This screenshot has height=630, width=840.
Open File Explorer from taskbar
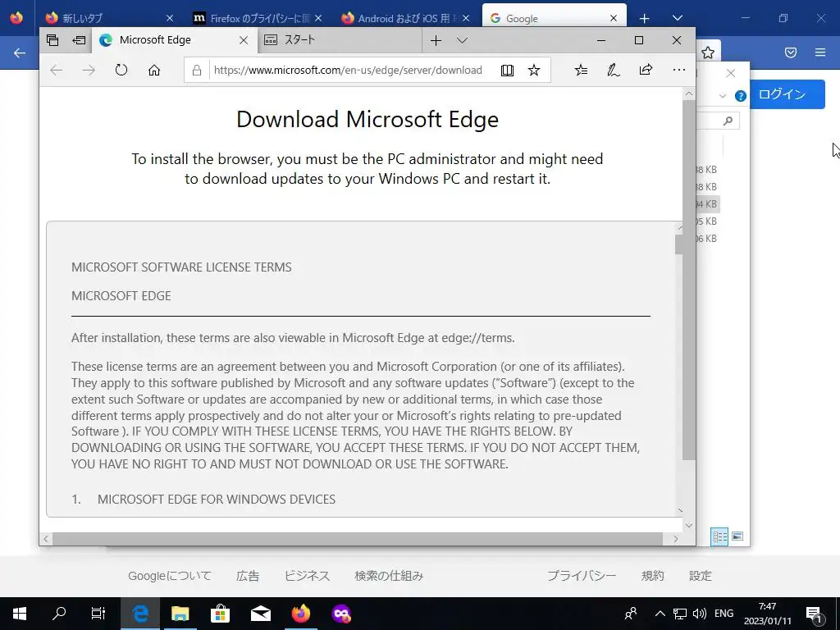(180, 614)
